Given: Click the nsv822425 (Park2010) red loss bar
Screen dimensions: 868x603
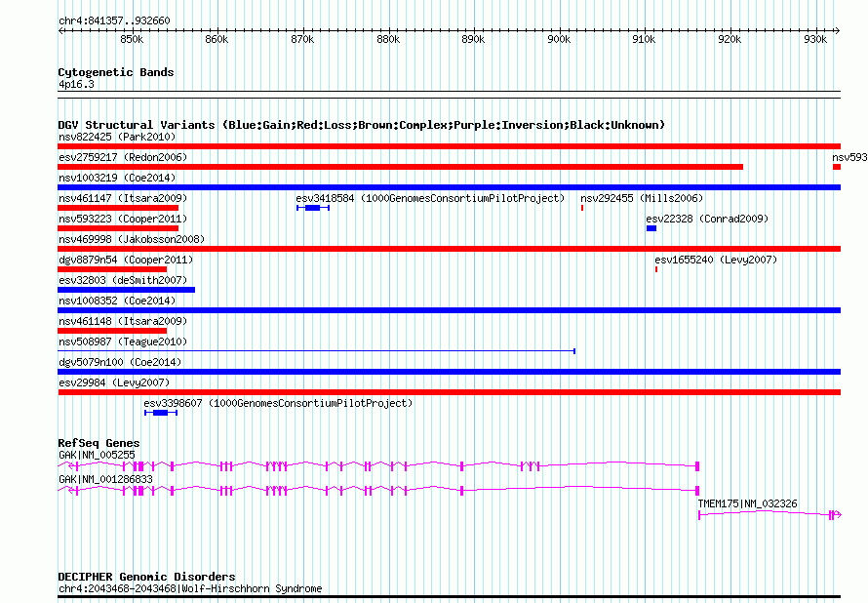Looking at the screenshot, I should click(x=449, y=146).
